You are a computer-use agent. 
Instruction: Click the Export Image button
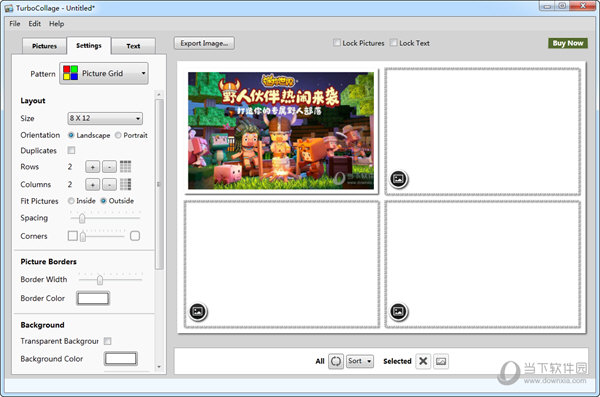point(204,43)
